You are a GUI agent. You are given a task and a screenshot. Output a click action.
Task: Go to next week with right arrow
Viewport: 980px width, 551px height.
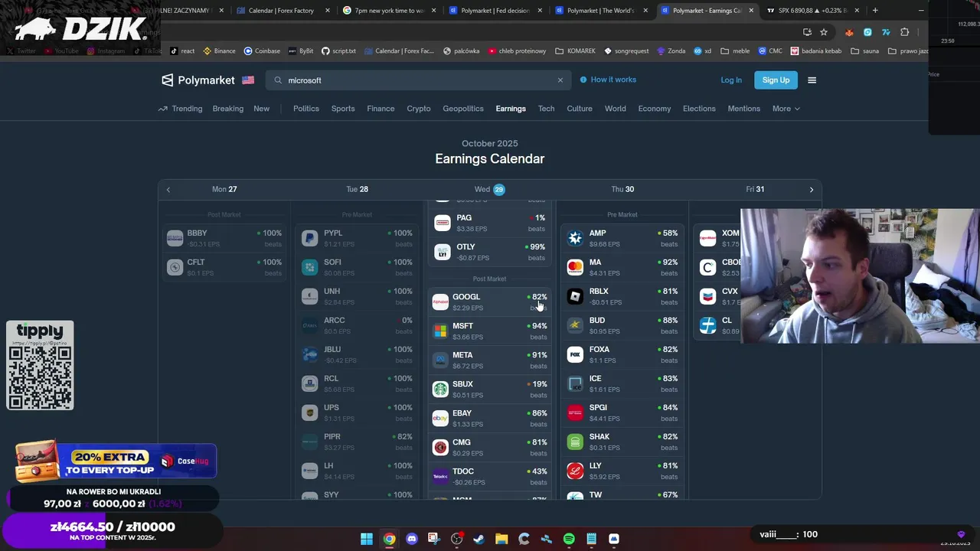point(812,190)
